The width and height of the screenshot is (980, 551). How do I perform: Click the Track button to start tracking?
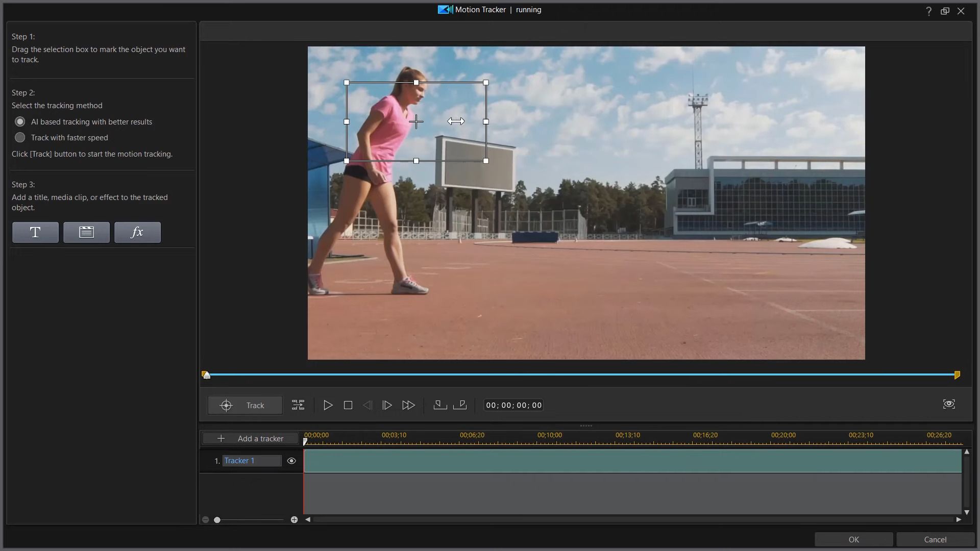[245, 405]
